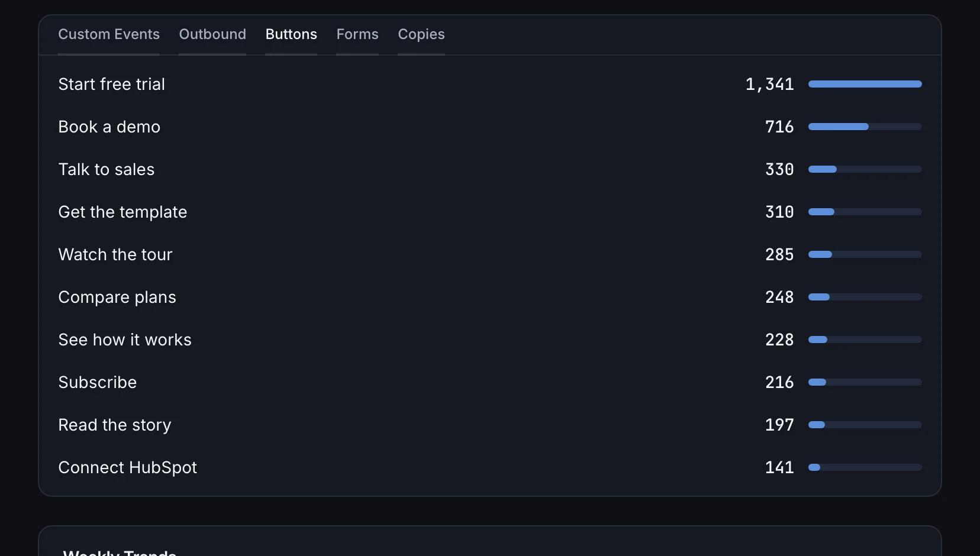Image resolution: width=980 pixels, height=556 pixels.
Task: Open the Read the story row
Action: tap(490, 425)
